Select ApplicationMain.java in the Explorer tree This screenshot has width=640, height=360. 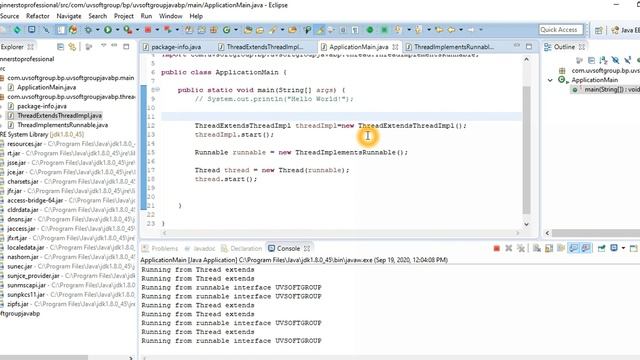(x=46, y=87)
